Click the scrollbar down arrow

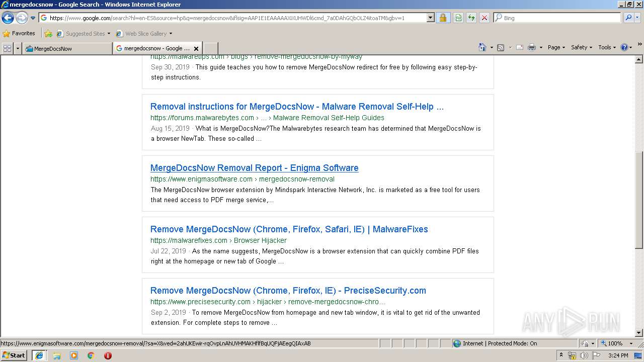pyautogui.click(x=639, y=333)
